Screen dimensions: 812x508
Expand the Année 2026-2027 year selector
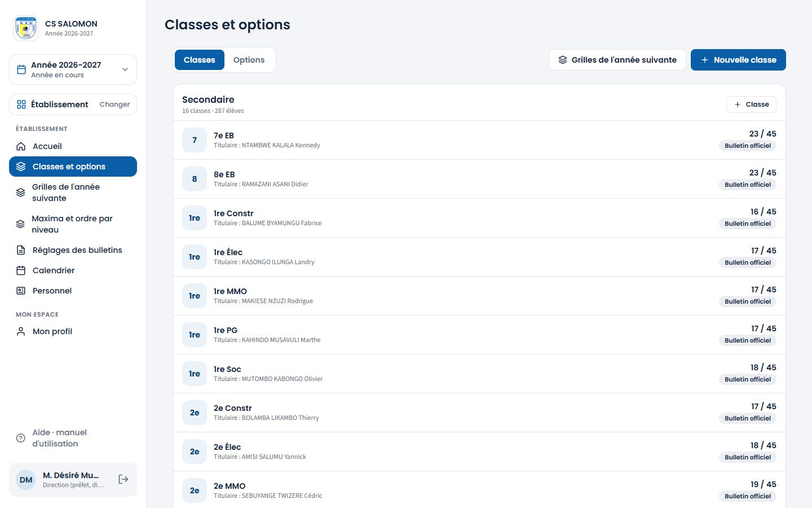tap(73, 69)
